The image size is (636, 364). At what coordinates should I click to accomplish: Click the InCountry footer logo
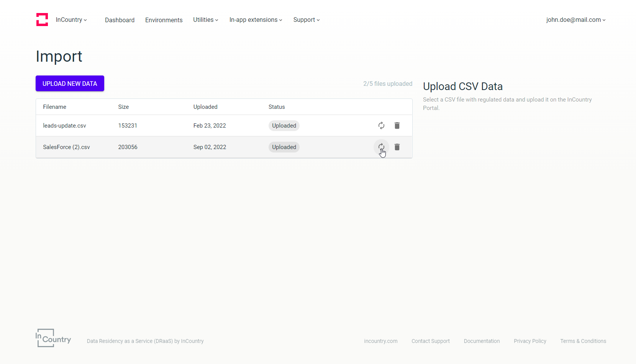click(53, 338)
